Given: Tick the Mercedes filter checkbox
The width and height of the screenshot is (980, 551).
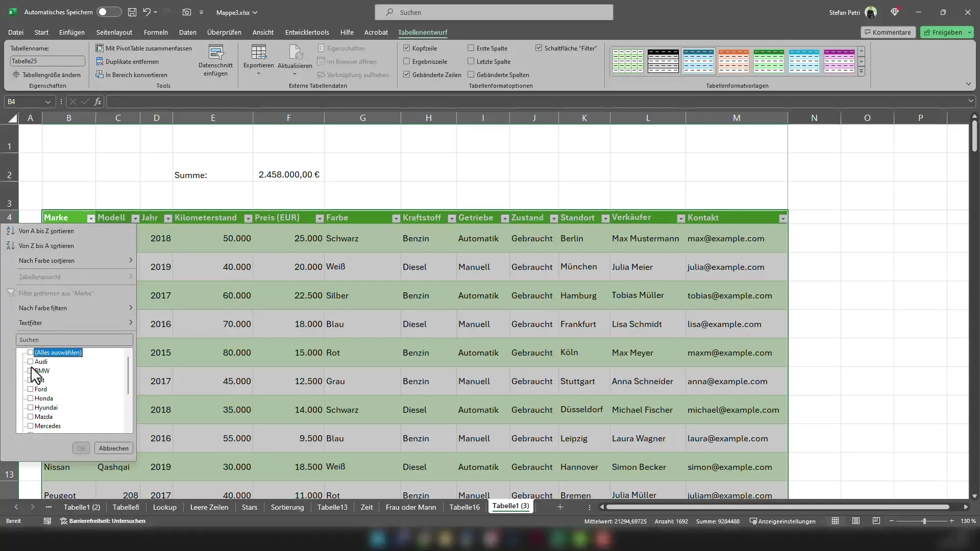Looking at the screenshot, I should [31, 425].
